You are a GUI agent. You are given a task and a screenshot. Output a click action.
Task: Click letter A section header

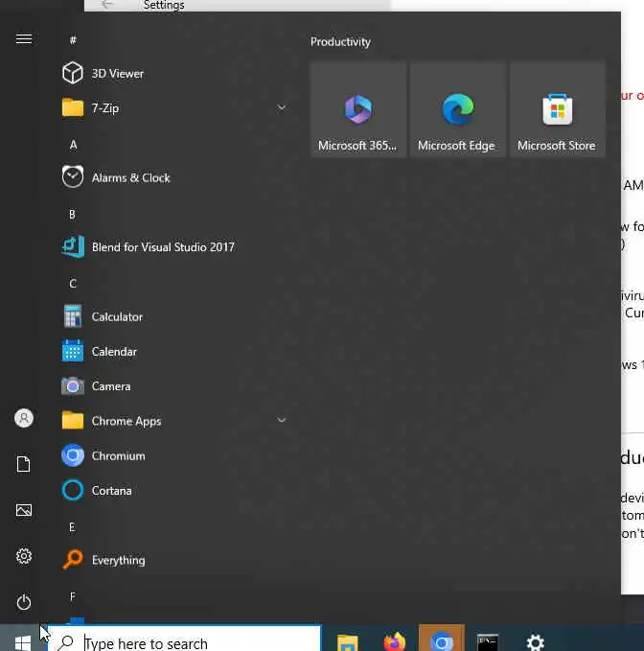point(73,145)
